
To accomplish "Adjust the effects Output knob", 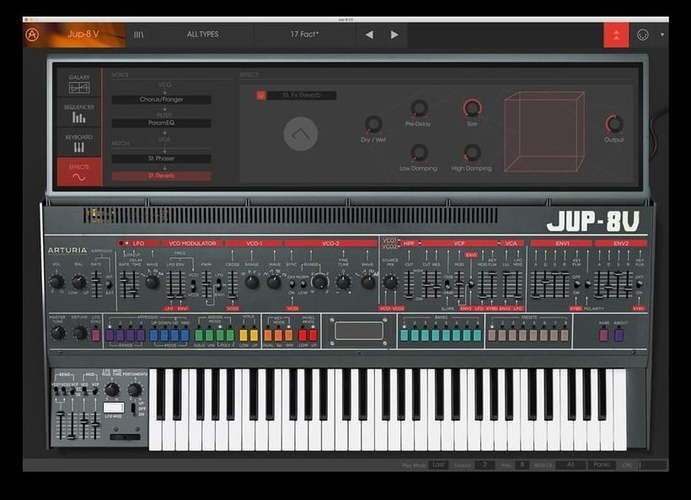I will (x=614, y=124).
